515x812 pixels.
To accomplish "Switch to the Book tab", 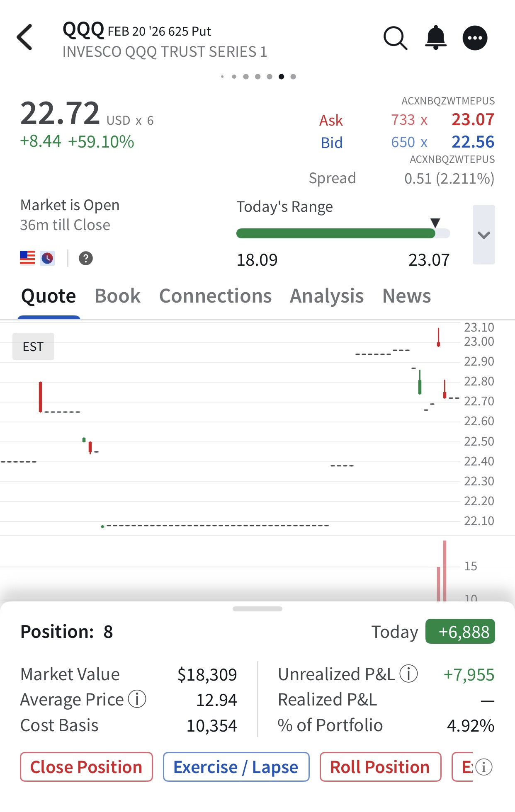I will point(117,296).
